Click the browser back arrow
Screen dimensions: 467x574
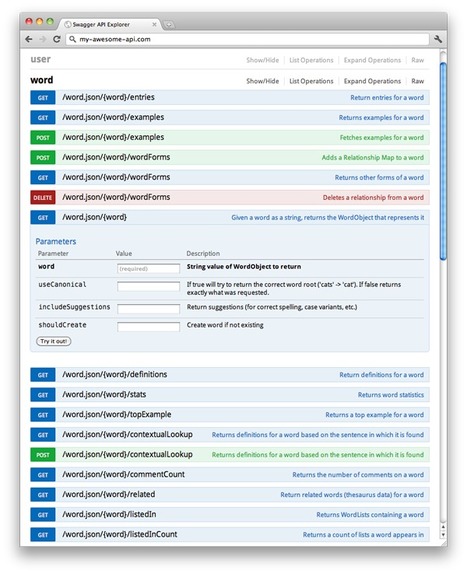tap(29, 39)
